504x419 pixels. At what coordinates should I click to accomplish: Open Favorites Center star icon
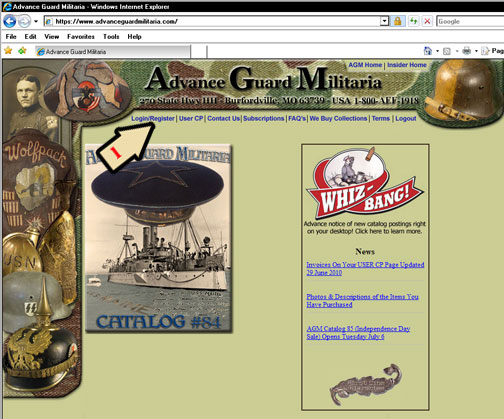tap(8, 51)
